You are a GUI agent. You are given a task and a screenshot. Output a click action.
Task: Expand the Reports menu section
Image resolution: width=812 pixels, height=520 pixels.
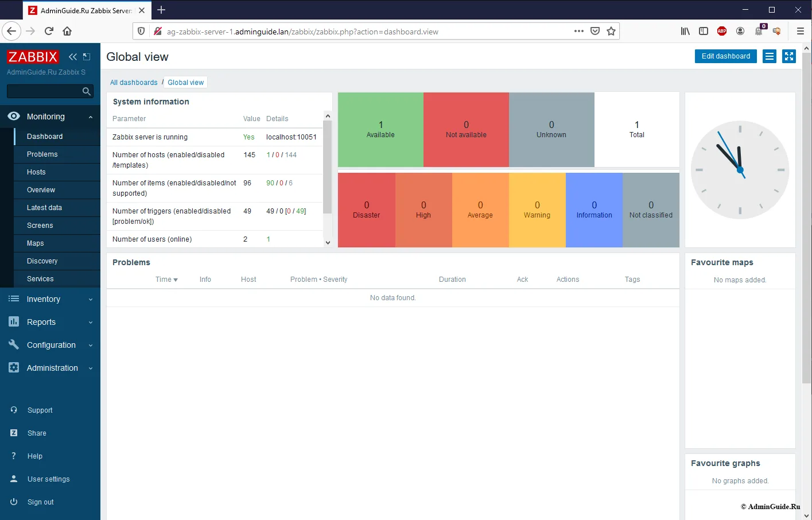91,323
